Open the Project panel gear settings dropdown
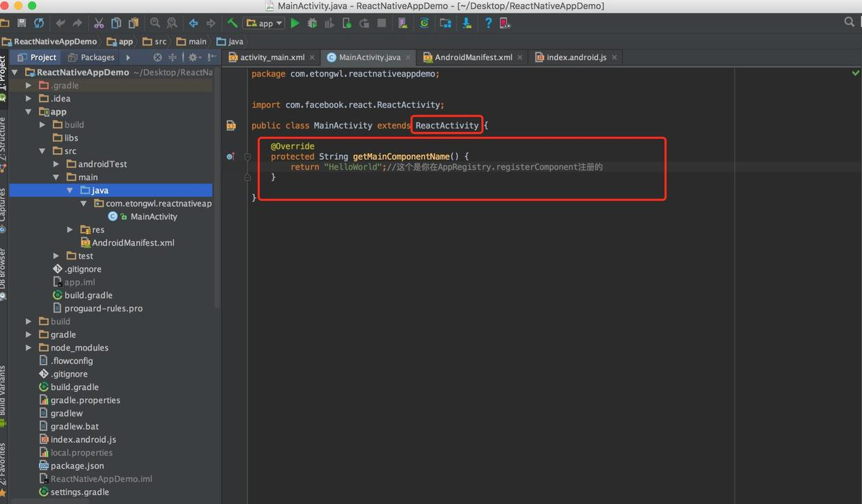The width and height of the screenshot is (862, 504). tap(195, 57)
